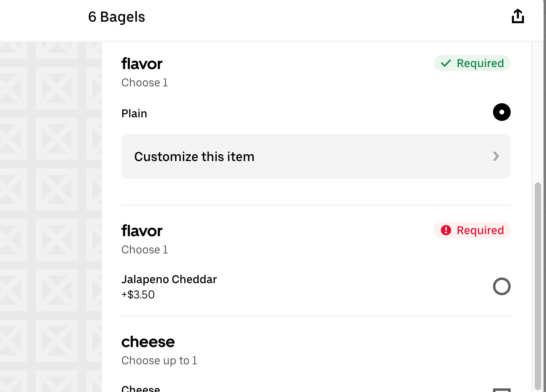Image resolution: width=546 pixels, height=392 pixels.
Task: Click the red exclamation alert icon
Action: tap(446, 230)
